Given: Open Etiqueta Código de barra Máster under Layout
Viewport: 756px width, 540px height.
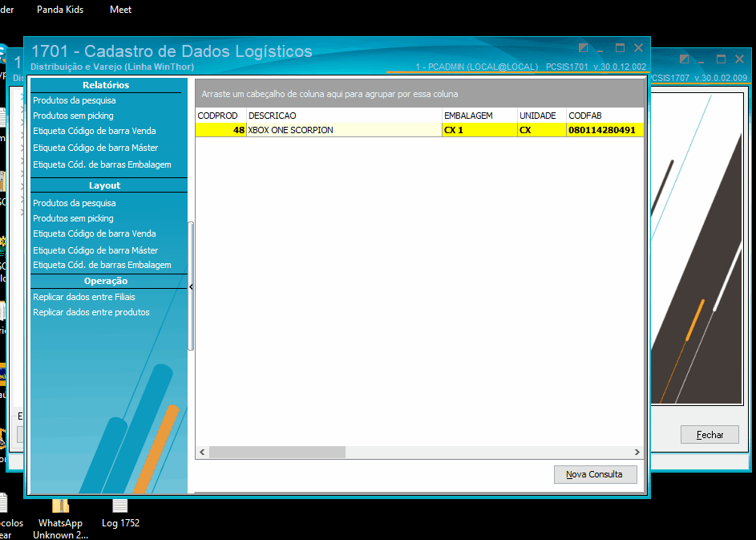Looking at the screenshot, I should point(95,250).
